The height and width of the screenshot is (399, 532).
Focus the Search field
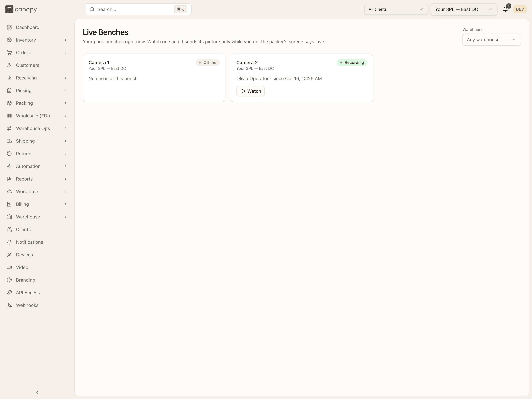(138, 9)
